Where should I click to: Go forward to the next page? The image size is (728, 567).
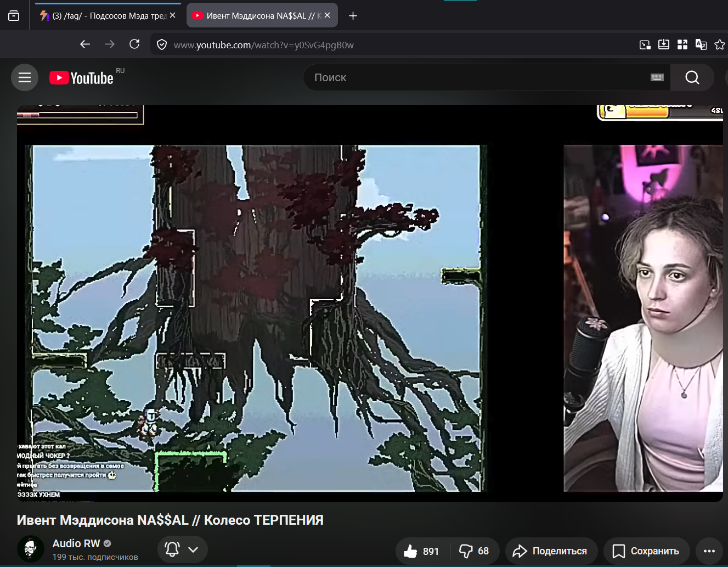point(110,44)
